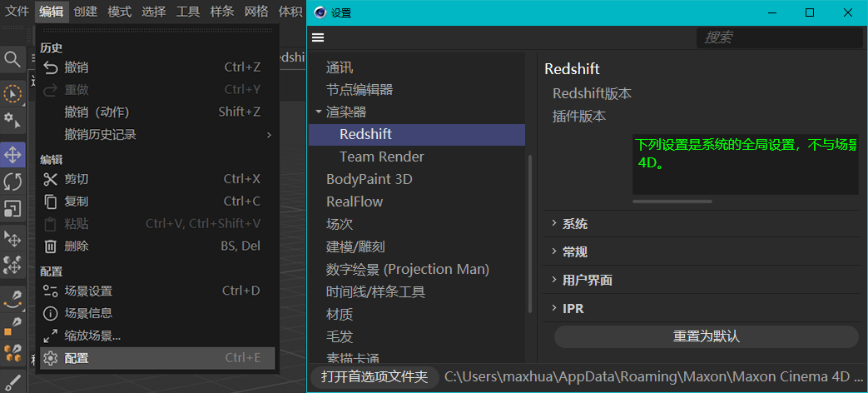Click the 打开首选项文件夹 button
This screenshot has width=868, height=393.
[374, 377]
